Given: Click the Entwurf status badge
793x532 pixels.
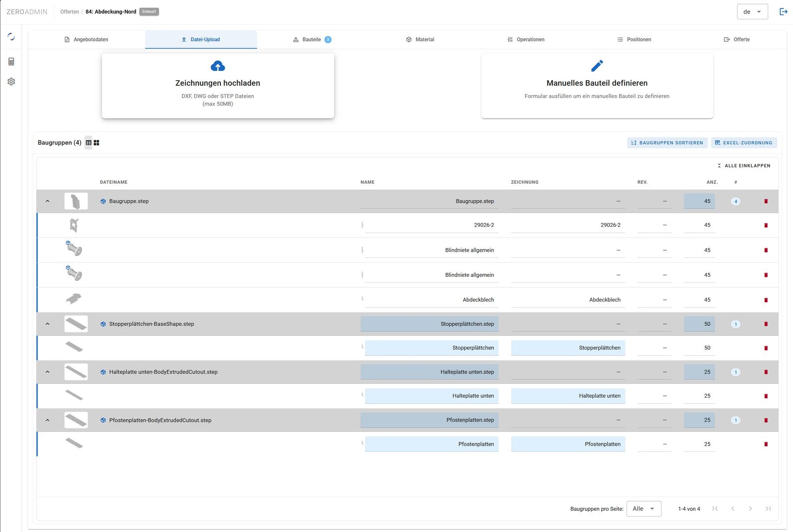Looking at the screenshot, I should tap(149, 11).
